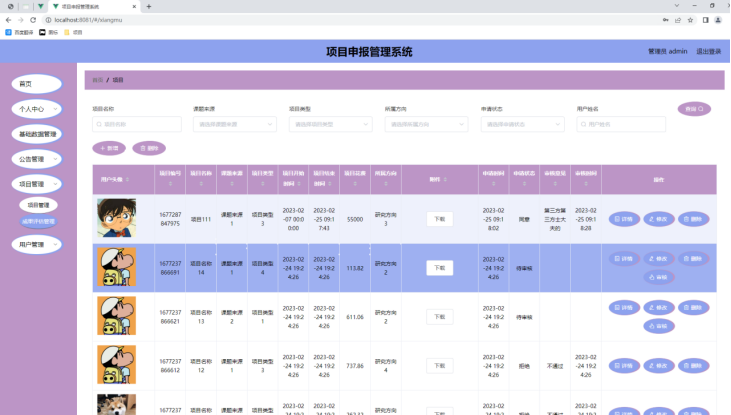Click 下载 in 项目111 row
Image resolution: width=731 pixels, height=415 pixels.
[x=440, y=219]
